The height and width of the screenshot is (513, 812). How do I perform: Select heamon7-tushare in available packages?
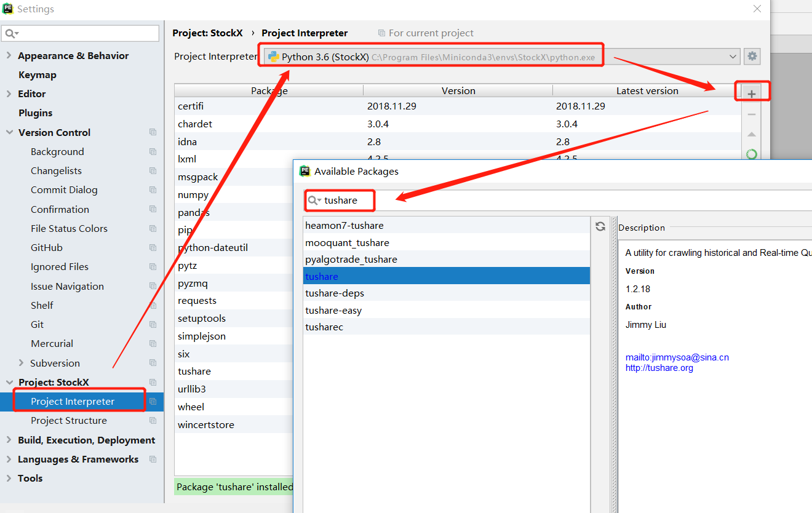[x=447, y=225]
